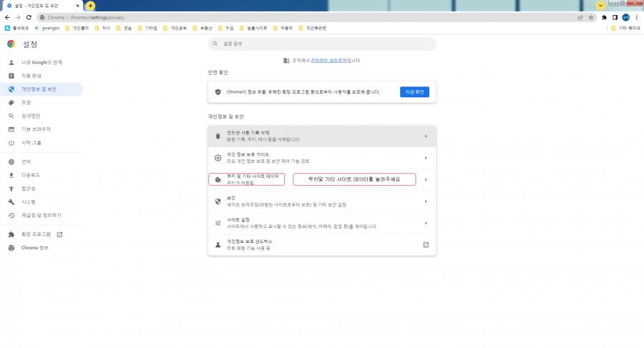
Task: Click the side panel icon in toolbar
Action: coord(615,17)
